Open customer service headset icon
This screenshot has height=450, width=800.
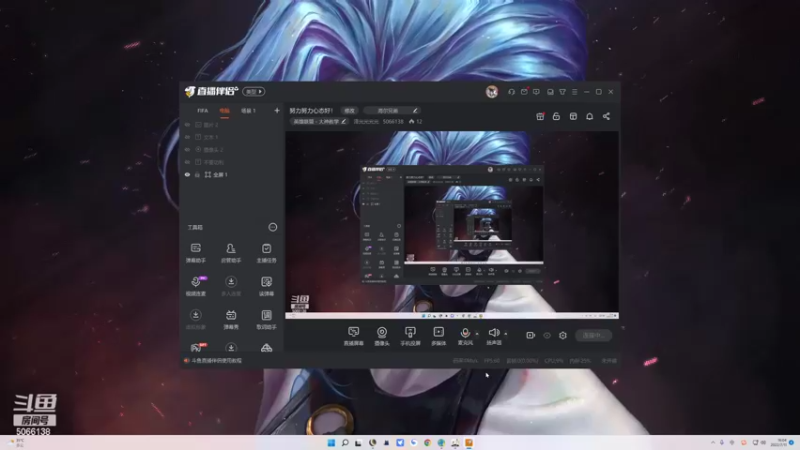511,92
